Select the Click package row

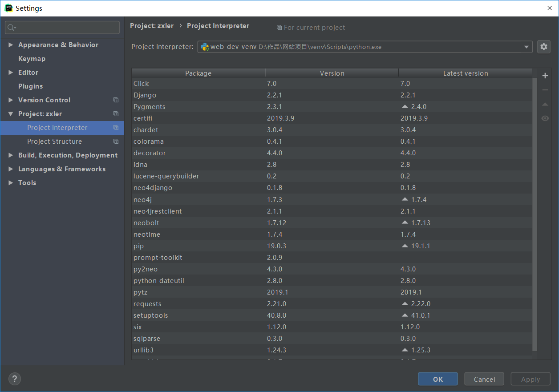point(332,84)
